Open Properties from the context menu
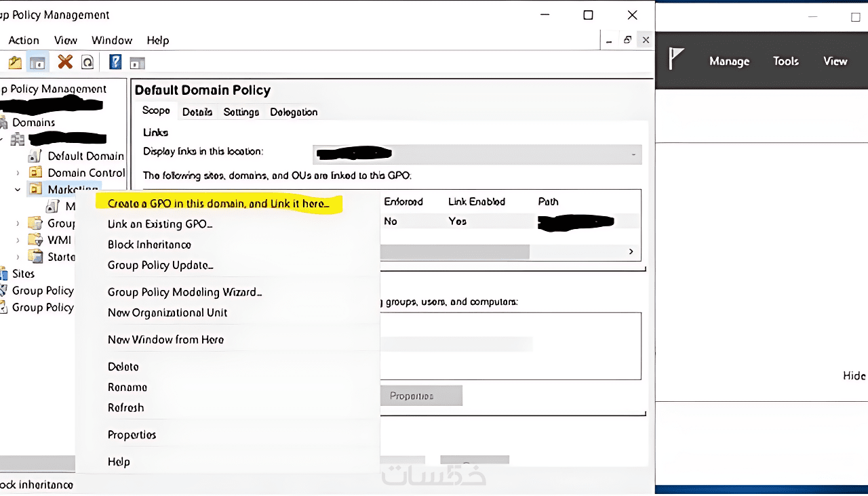 coord(132,434)
